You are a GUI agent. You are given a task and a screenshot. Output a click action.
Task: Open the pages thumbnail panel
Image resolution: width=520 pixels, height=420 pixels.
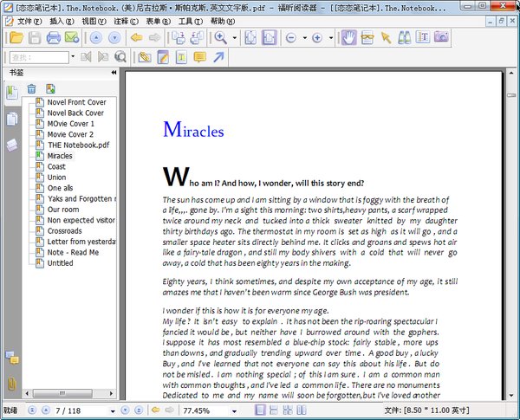12,120
